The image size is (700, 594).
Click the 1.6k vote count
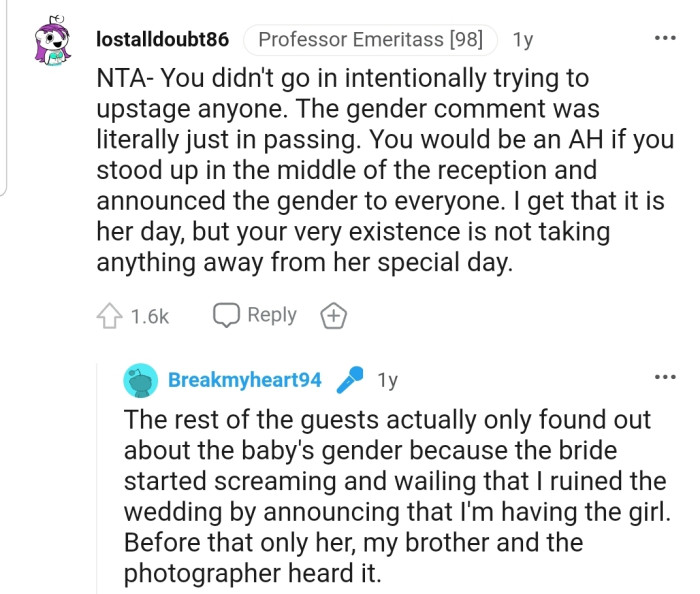click(x=150, y=316)
